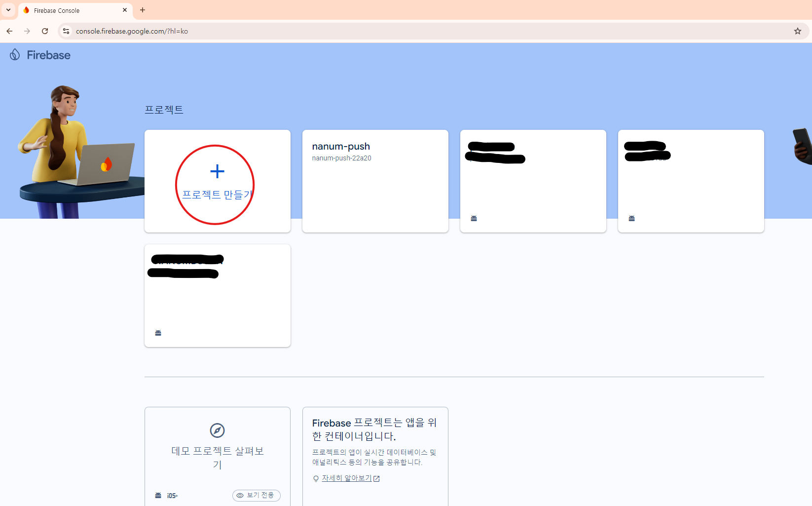
Task: Click nanum-push-22a20 project ID text
Action: tap(341, 158)
